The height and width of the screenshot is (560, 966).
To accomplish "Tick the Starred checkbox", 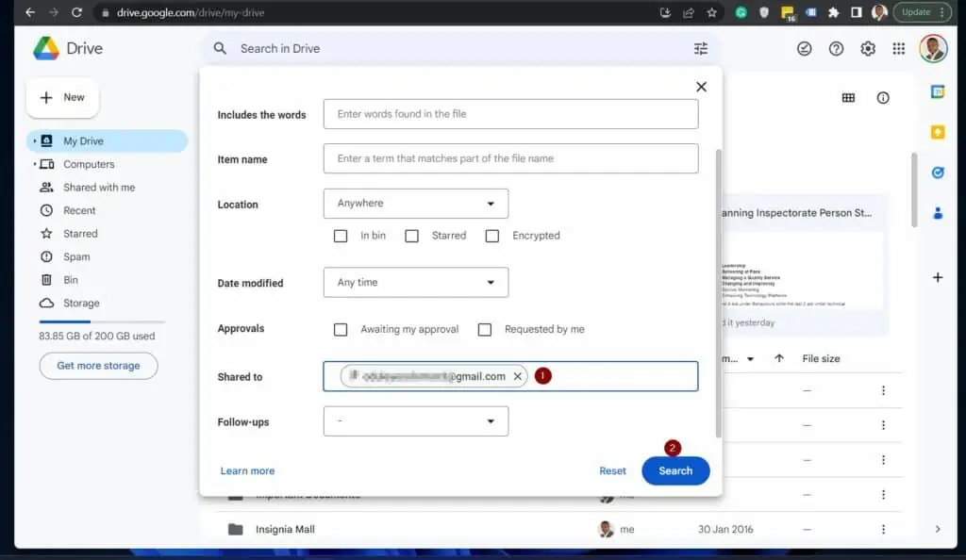I will [x=412, y=236].
